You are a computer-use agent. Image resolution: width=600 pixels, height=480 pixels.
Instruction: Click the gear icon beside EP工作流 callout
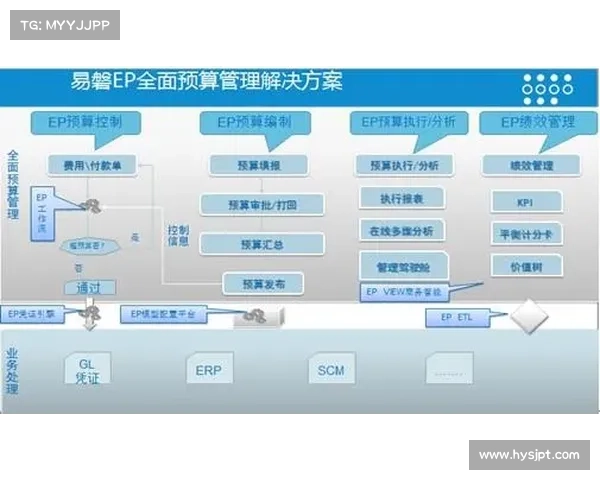point(92,206)
